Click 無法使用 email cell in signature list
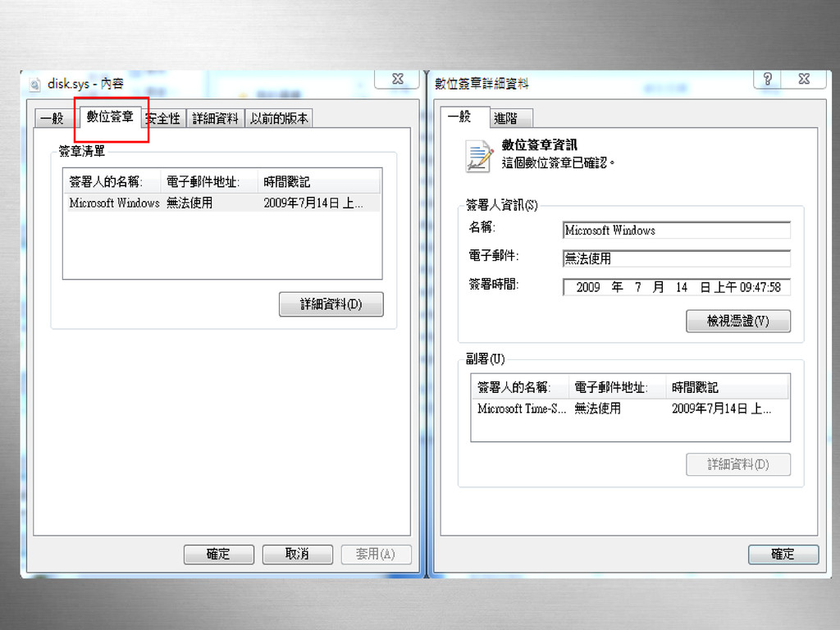840x630 pixels. pos(189,203)
